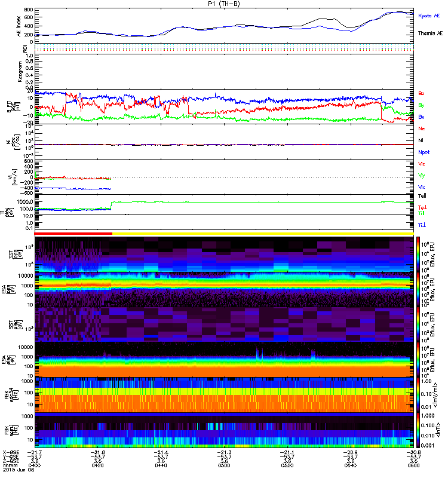Click the color bar beside SST ions spectrogram
This screenshot has height=478, width=448.
pyautogui.click(x=418, y=255)
